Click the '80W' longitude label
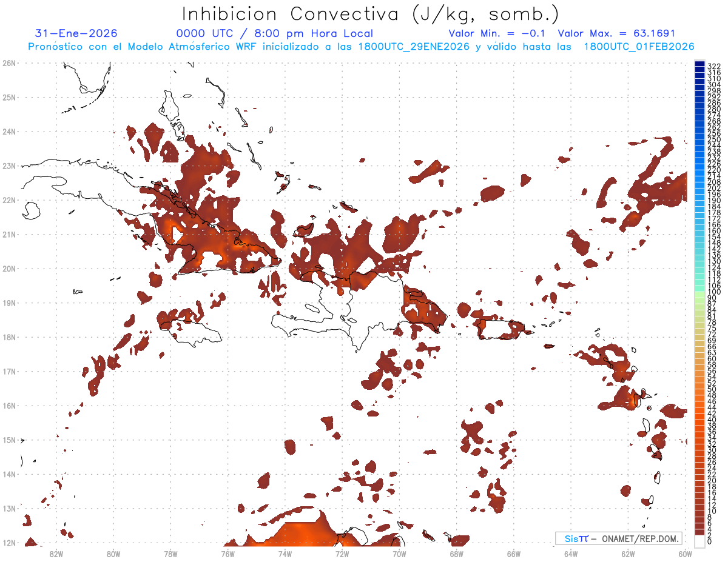728x562 pixels. click(113, 554)
